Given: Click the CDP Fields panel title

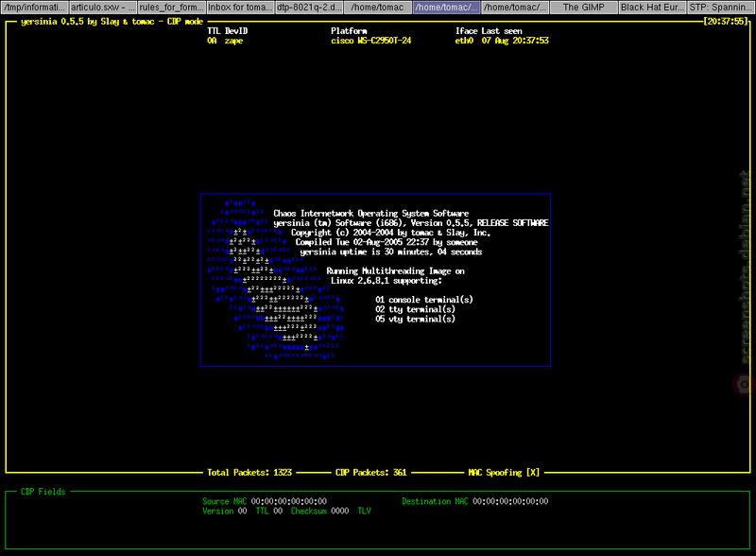Looking at the screenshot, I should coord(43,492).
